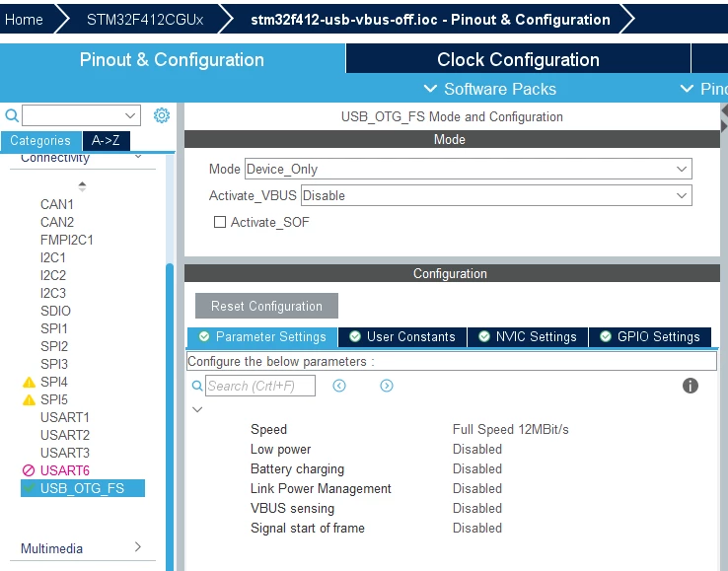
Task: Expand the Multimedia category
Action: [x=138, y=547]
